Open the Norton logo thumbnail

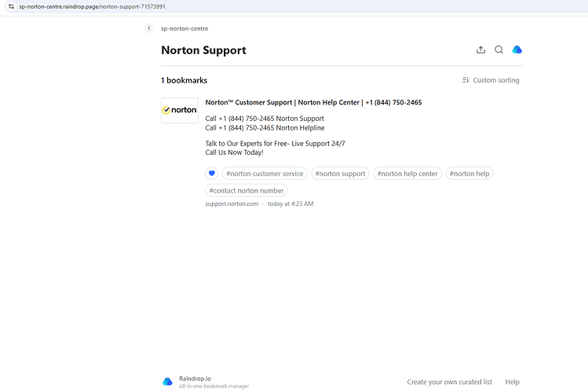point(180,110)
